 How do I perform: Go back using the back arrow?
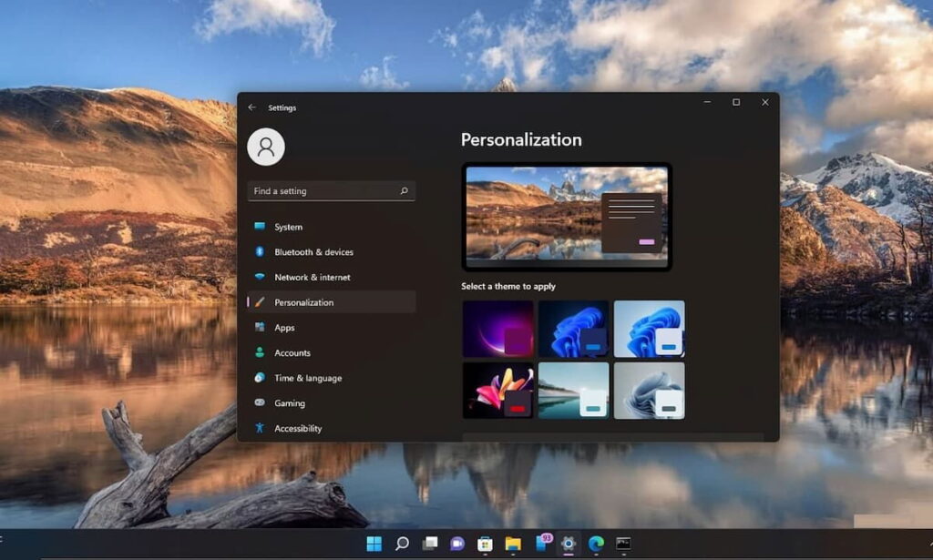251,107
